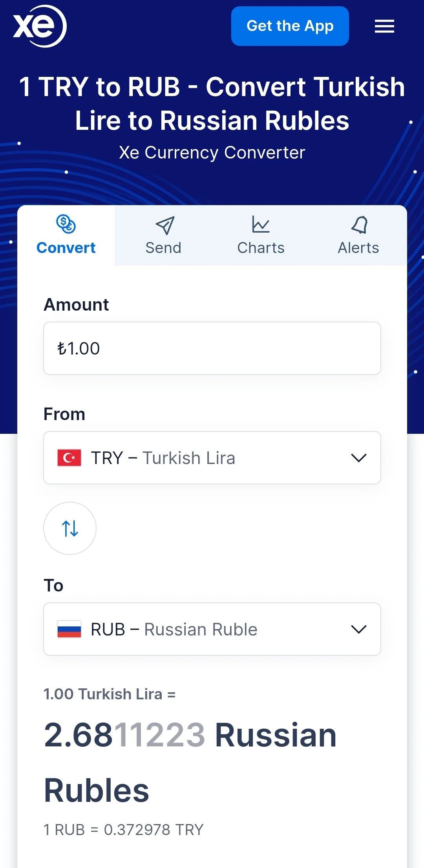
Task: Click the Xe logo
Action: coord(40,26)
